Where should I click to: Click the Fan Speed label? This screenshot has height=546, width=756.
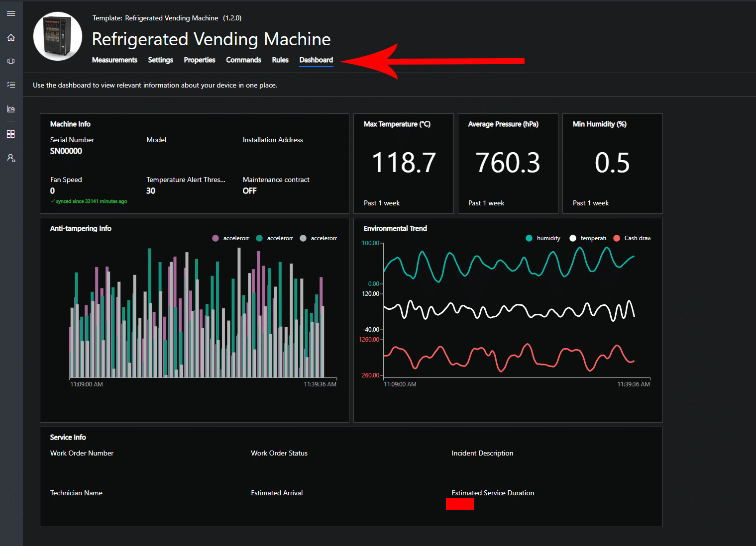[x=66, y=180]
